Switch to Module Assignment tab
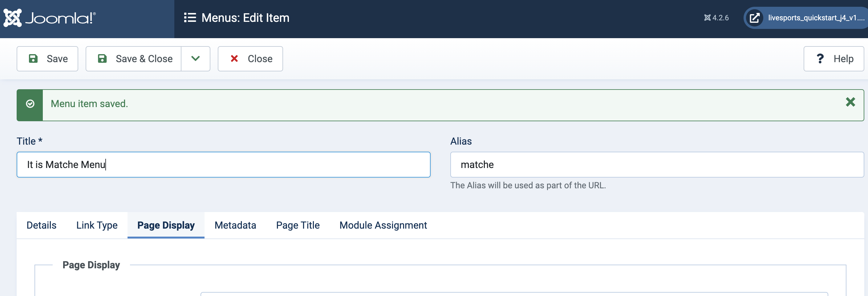 pyautogui.click(x=383, y=225)
